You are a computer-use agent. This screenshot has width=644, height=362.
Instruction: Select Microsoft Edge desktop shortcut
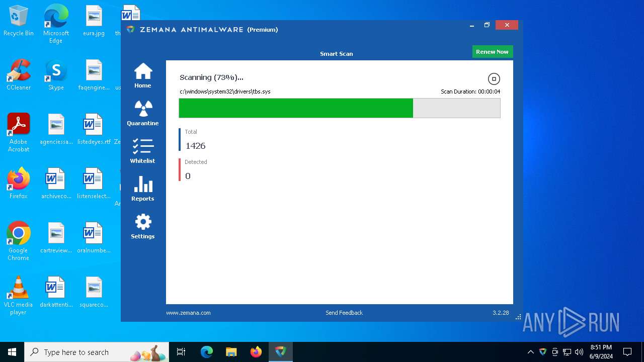(x=56, y=24)
